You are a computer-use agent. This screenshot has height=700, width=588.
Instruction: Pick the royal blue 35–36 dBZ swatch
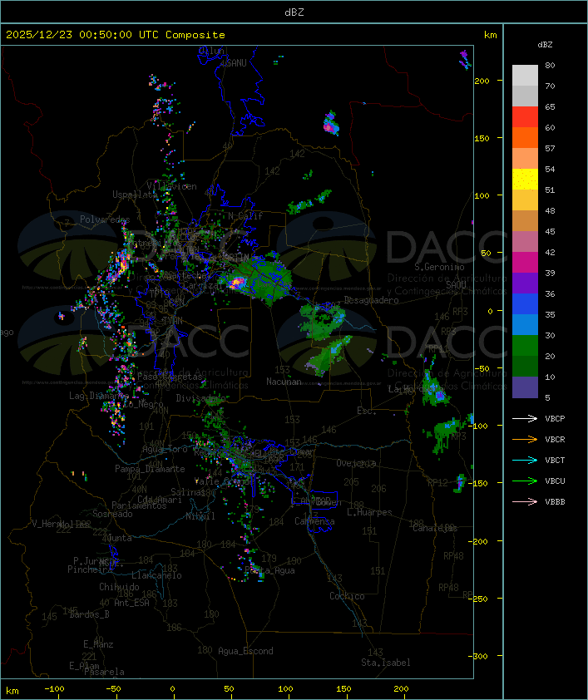525,303
